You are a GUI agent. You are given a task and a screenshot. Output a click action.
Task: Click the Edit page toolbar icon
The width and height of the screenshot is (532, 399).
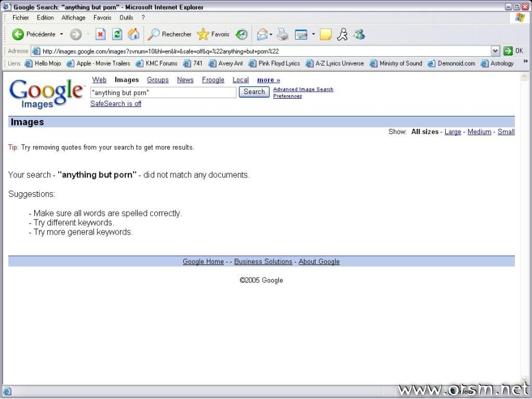[301, 34]
